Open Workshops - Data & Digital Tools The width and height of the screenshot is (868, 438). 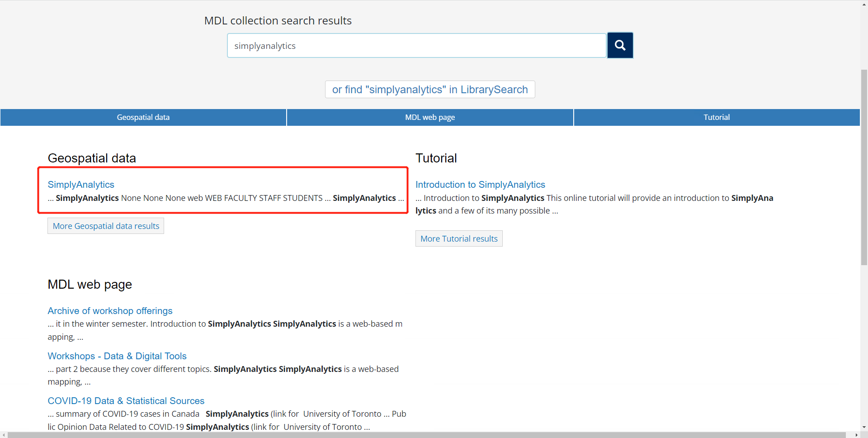(117, 356)
